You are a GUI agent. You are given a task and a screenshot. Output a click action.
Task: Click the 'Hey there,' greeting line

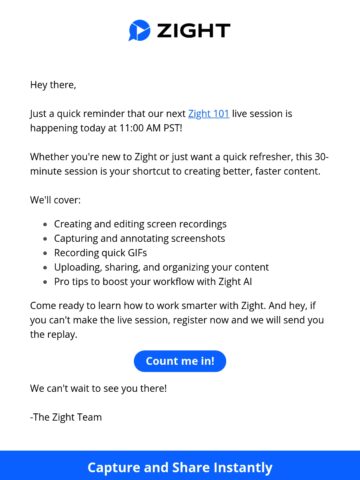coord(53,85)
